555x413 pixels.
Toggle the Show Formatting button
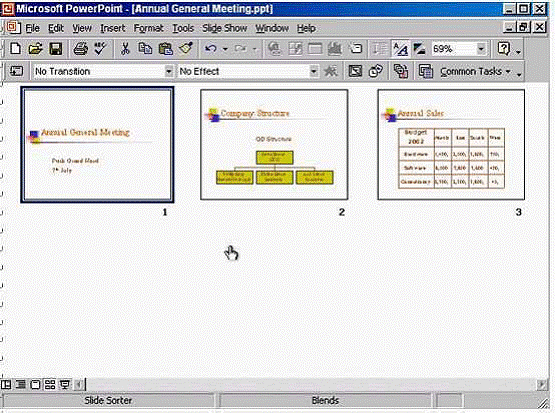(400, 49)
